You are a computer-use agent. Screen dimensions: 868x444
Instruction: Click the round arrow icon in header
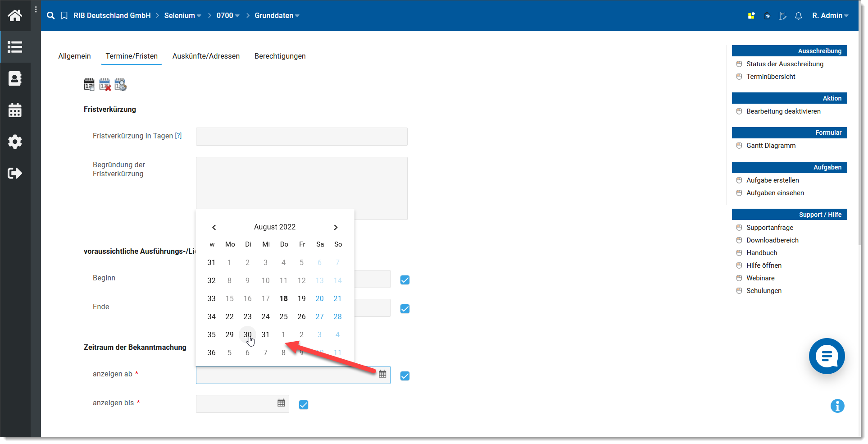point(767,16)
